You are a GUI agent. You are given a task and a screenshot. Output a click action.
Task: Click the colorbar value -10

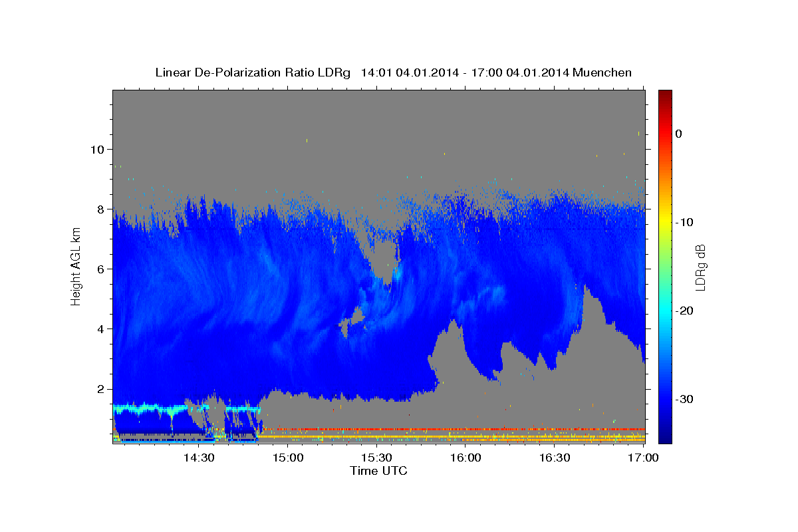(685, 222)
